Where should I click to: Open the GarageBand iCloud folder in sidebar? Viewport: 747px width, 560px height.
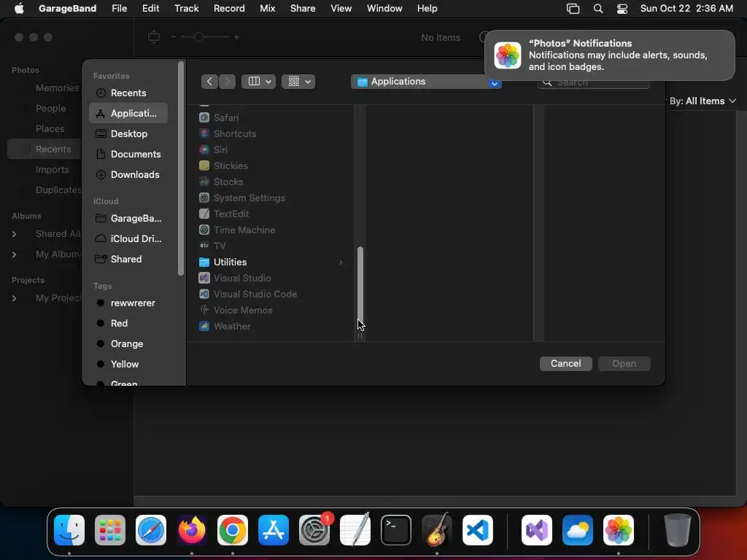(128, 219)
